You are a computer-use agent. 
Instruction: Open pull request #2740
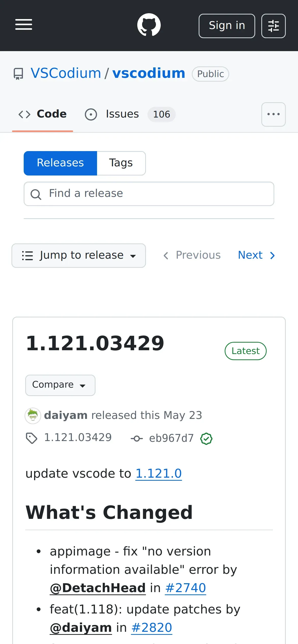tap(185, 588)
